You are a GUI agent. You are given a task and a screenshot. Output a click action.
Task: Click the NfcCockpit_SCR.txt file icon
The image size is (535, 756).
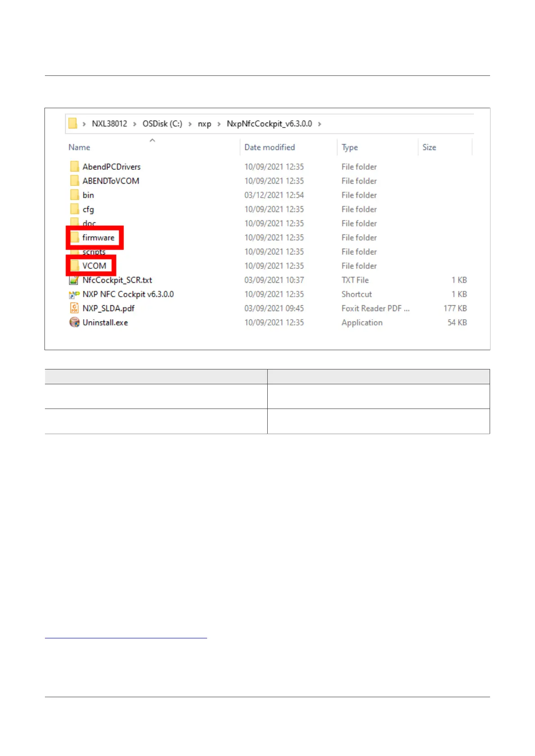(x=74, y=280)
